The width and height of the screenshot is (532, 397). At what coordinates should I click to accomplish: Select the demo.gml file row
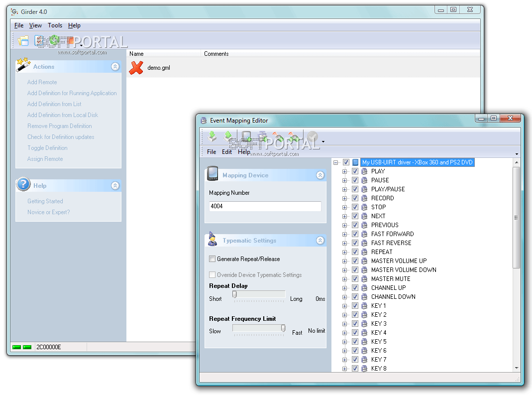coord(303,68)
